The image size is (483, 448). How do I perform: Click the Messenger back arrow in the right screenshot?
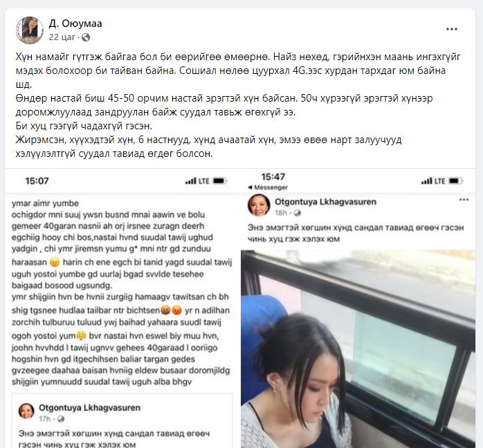tap(250, 187)
